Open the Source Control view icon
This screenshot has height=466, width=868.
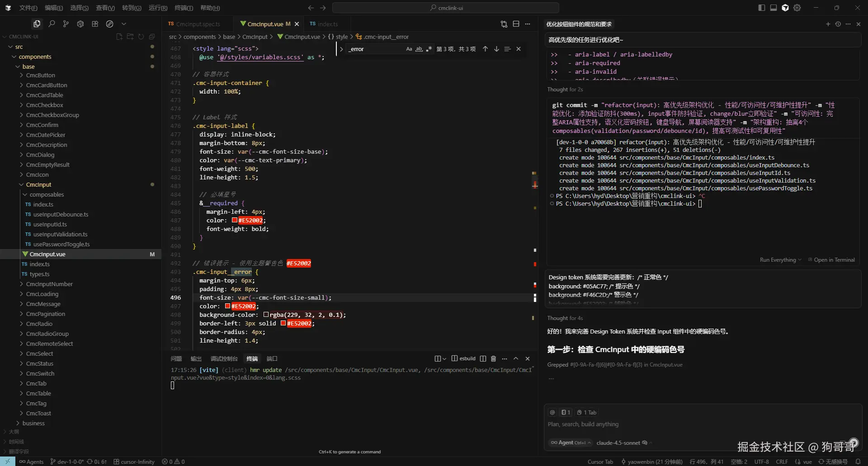coord(66,24)
